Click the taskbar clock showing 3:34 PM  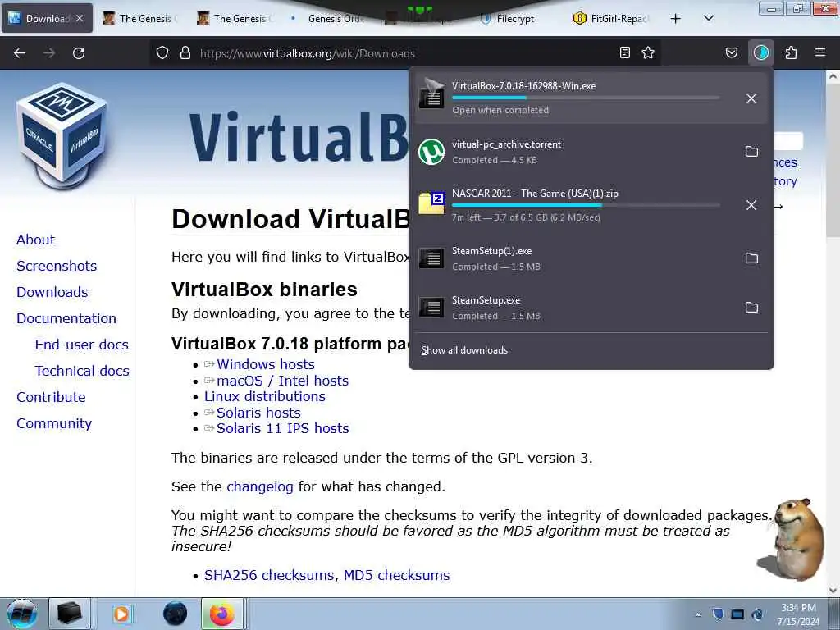point(798,614)
